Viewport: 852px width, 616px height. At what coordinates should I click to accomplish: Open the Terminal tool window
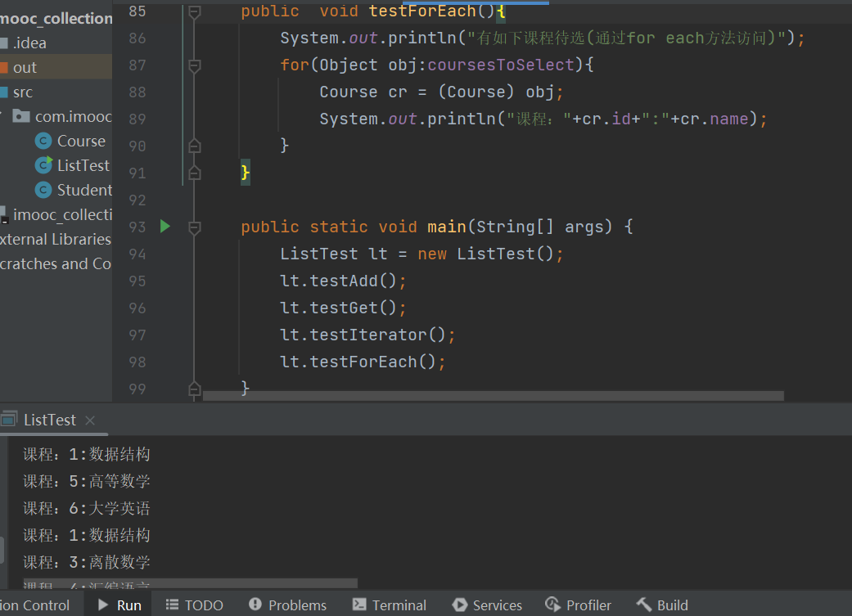[390, 605]
